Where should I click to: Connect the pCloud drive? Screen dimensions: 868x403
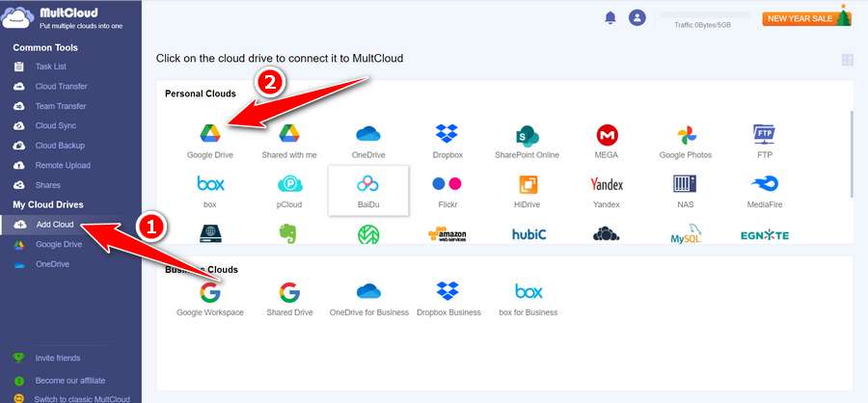click(x=289, y=191)
